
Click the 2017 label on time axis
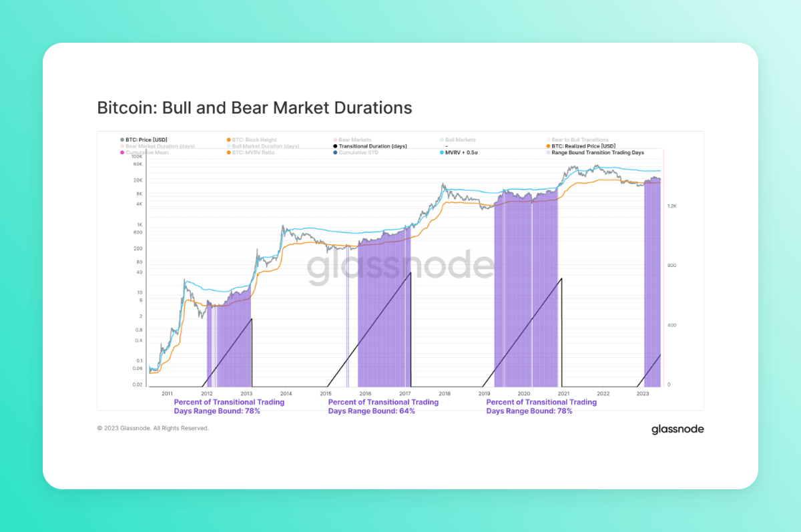pos(405,394)
